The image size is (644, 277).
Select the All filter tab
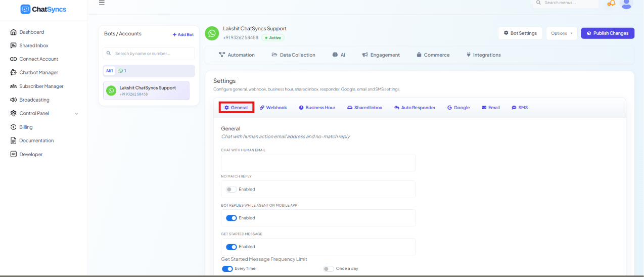(x=109, y=71)
